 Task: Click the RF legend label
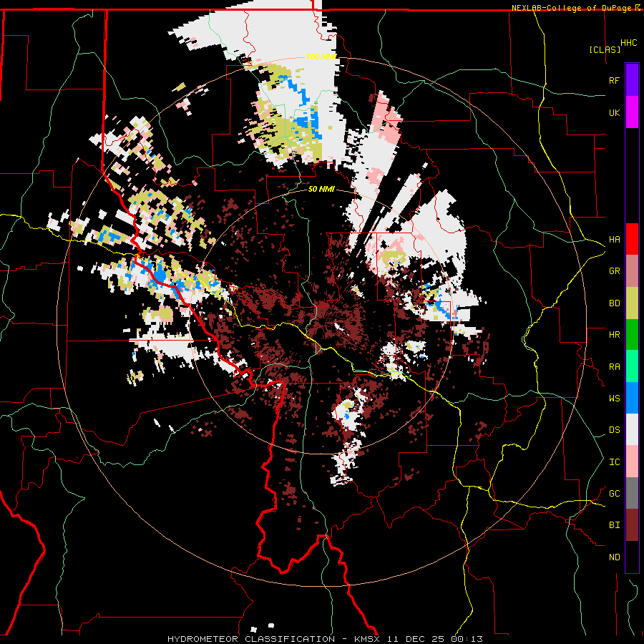(614, 81)
